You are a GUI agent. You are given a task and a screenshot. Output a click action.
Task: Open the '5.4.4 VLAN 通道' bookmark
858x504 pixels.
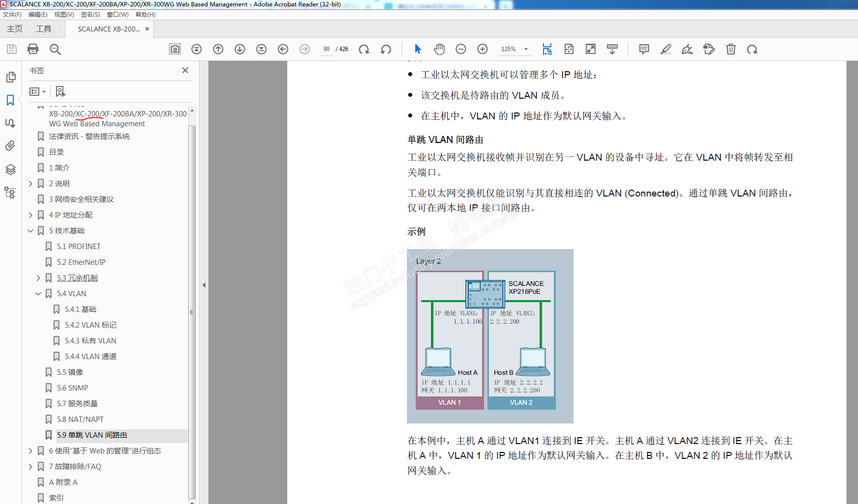[90, 357]
